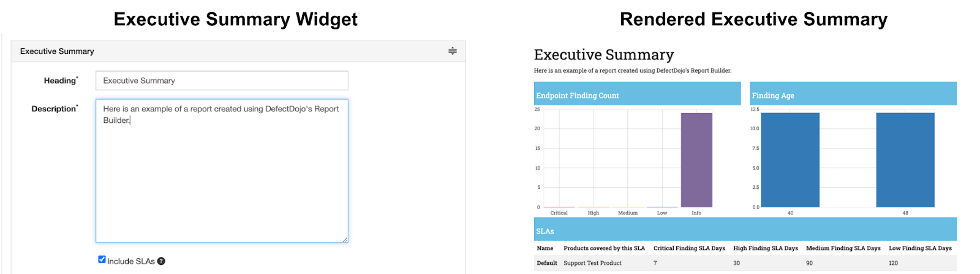Click into the Heading input field
Screen dimensions: 980x274
(222, 81)
